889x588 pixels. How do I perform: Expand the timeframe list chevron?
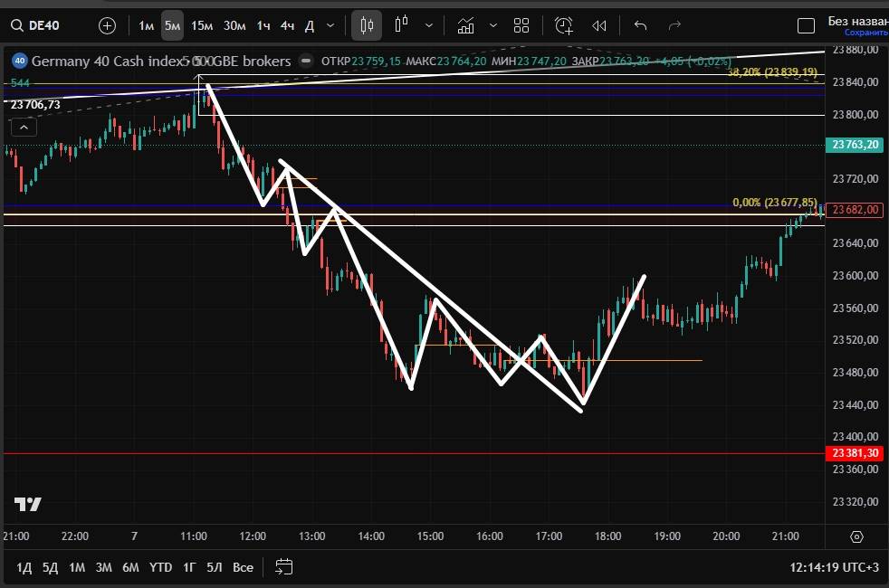pos(330,25)
